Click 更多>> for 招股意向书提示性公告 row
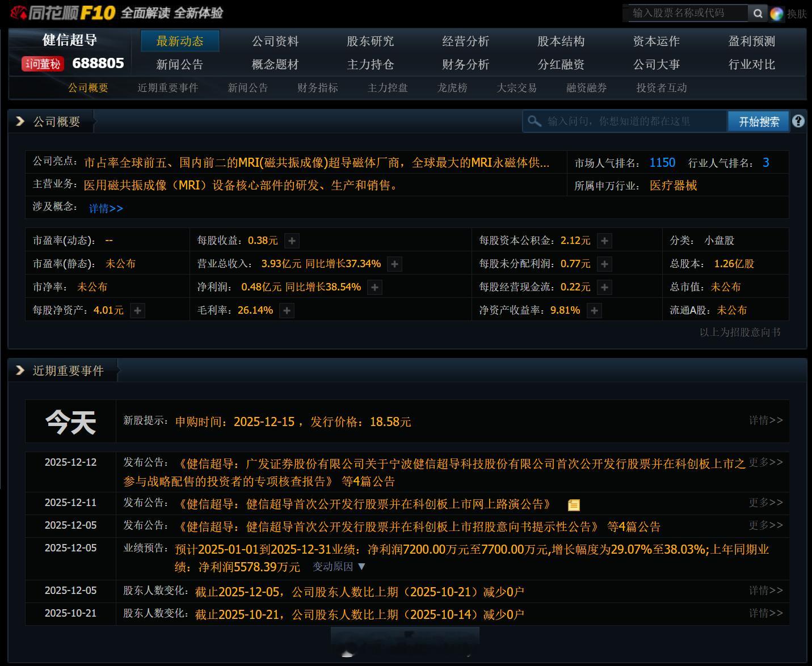 point(765,525)
